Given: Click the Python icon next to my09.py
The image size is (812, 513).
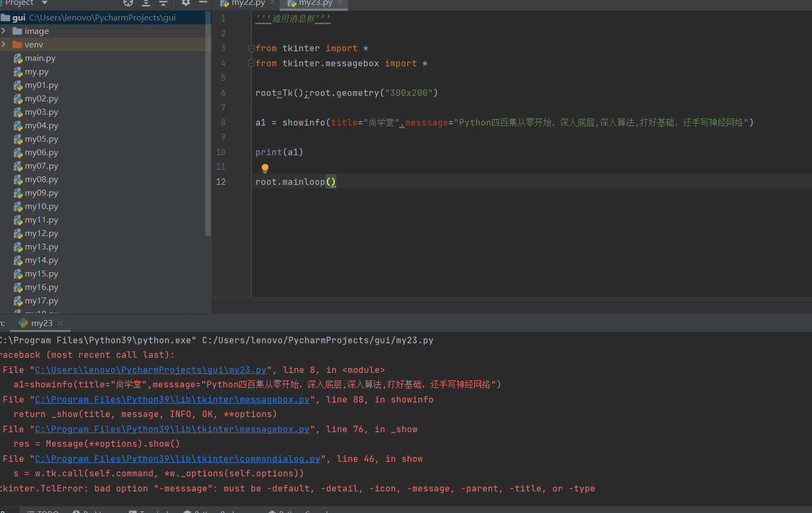Looking at the screenshot, I should coord(18,193).
